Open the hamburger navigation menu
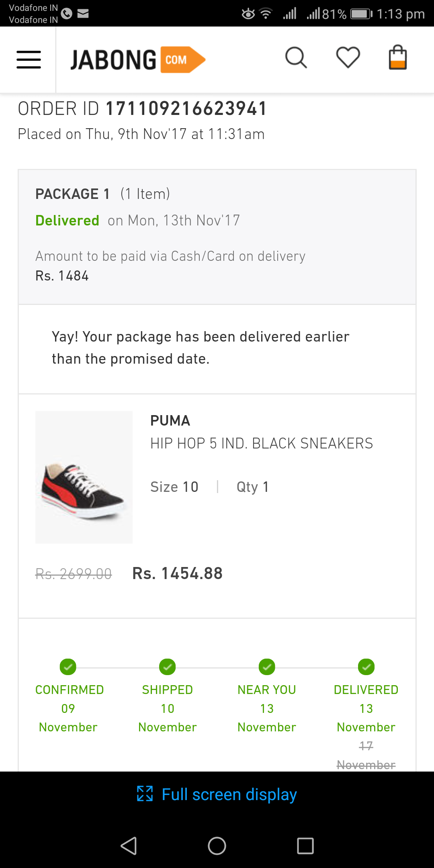The width and height of the screenshot is (434, 868). pyautogui.click(x=29, y=60)
